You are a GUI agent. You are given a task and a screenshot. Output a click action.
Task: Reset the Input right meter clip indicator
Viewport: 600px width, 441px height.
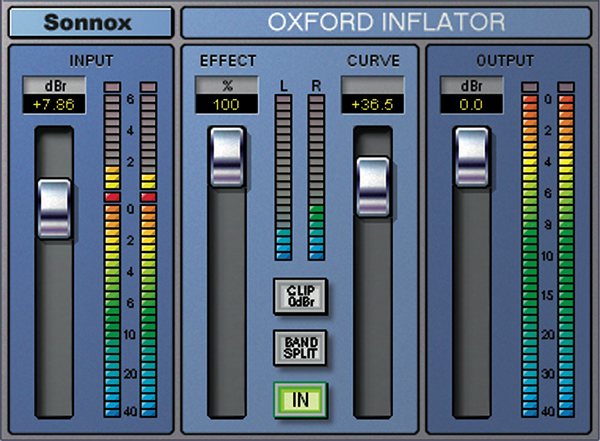[x=148, y=87]
